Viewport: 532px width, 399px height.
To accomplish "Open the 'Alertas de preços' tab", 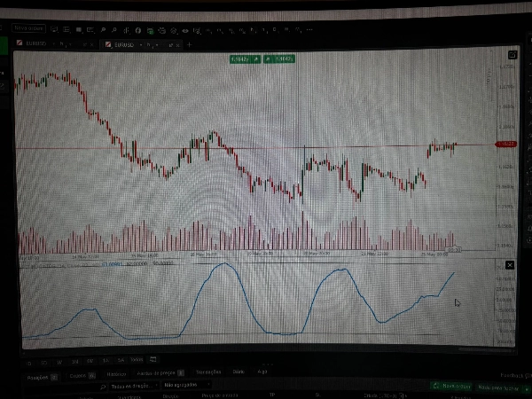I will pyautogui.click(x=160, y=373).
